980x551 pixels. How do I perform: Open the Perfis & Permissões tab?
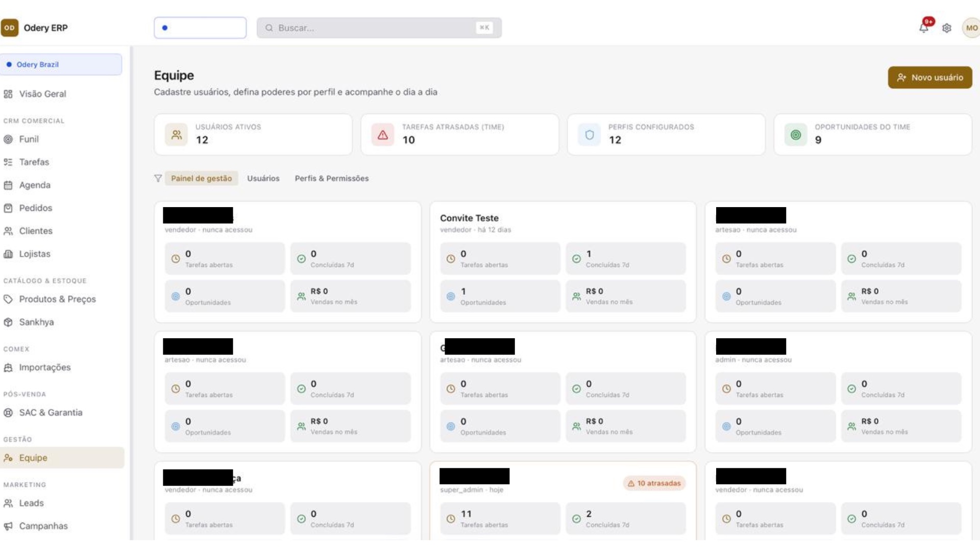(332, 179)
